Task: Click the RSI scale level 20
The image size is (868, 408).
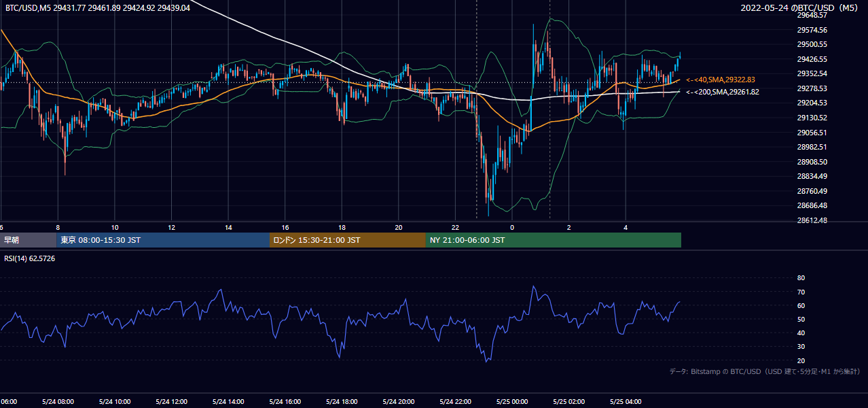Action: pos(801,360)
